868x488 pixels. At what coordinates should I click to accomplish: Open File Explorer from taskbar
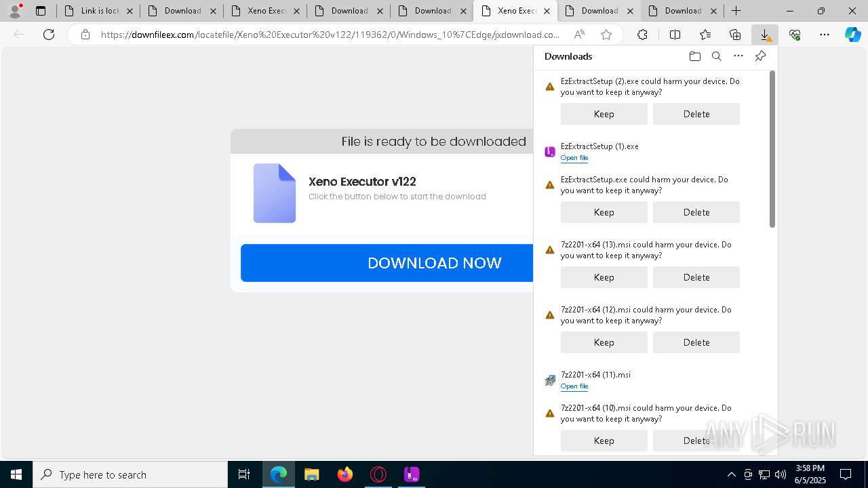point(311,474)
